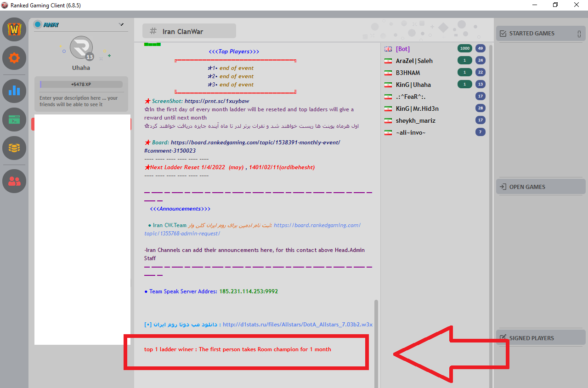Image resolution: width=588 pixels, height=388 pixels.
Task: Click the pencil icon in SIGNED PLAYERS
Action: (x=503, y=338)
